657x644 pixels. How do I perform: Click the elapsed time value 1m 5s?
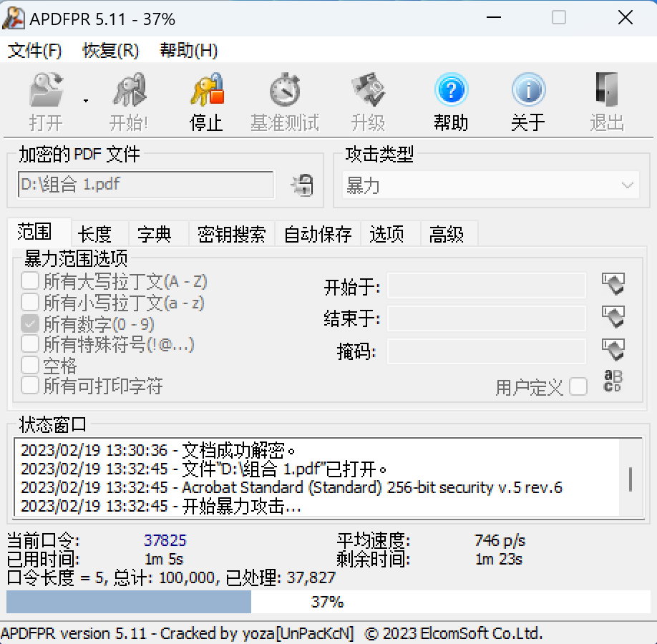(x=164, y=560)
